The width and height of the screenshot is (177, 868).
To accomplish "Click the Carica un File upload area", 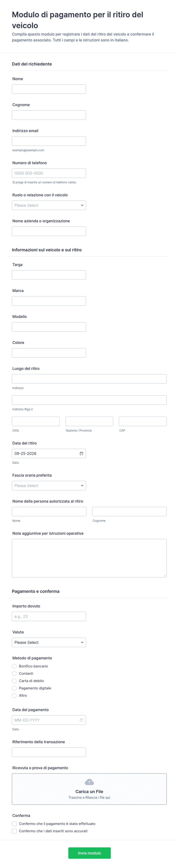I will (x=89, y=789).
